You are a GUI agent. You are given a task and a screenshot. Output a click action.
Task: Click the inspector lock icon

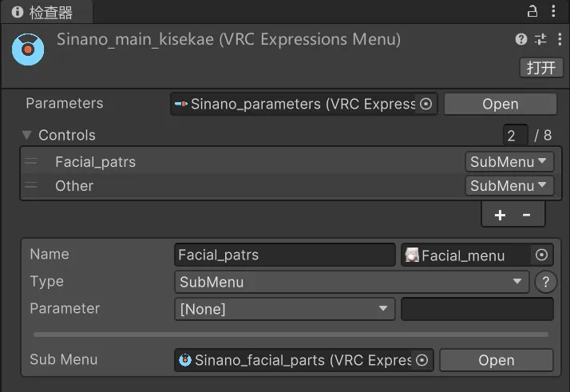click(x=532, y=11)
